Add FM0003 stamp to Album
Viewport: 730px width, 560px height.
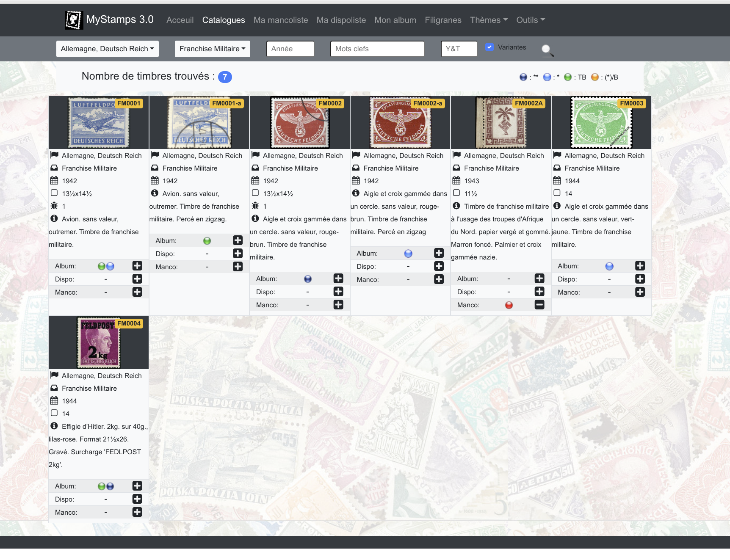640,266
